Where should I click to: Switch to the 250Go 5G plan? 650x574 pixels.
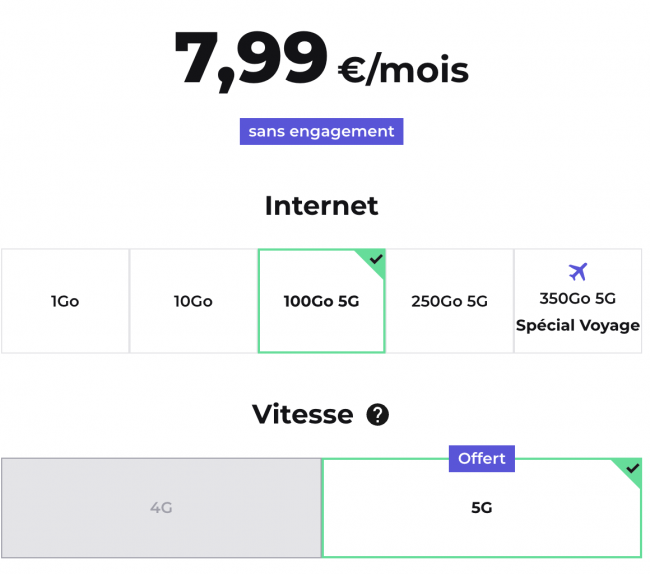click(449, 301)
